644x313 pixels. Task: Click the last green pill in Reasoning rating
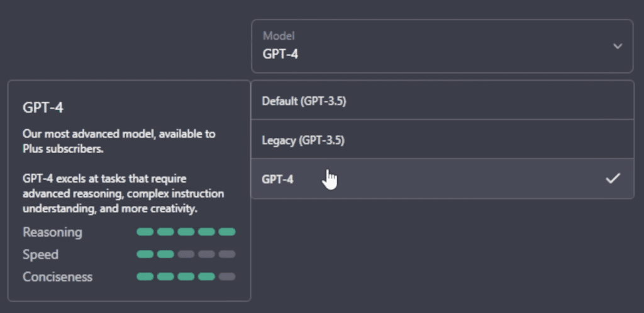point(227,232)
